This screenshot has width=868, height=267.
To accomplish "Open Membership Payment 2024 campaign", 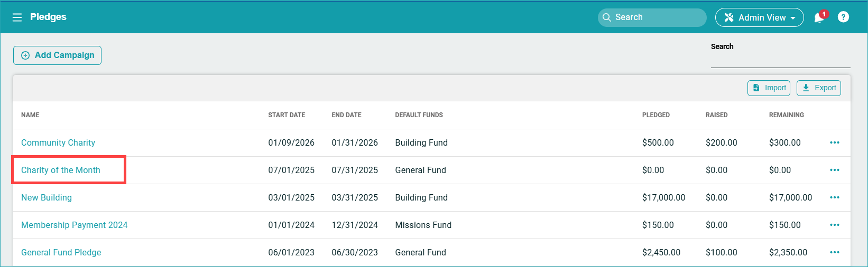I will 75,225.
